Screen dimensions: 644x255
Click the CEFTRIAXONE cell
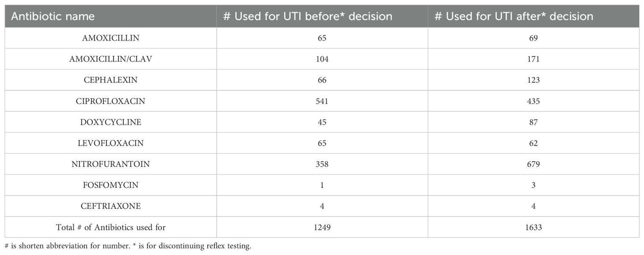(111, 206)
